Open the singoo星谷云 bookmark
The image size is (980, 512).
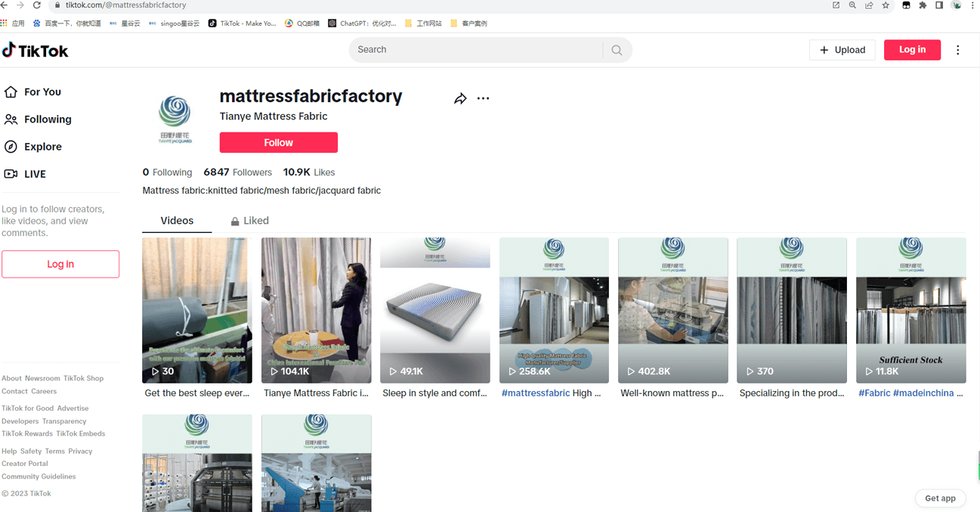tap(175, 23)
